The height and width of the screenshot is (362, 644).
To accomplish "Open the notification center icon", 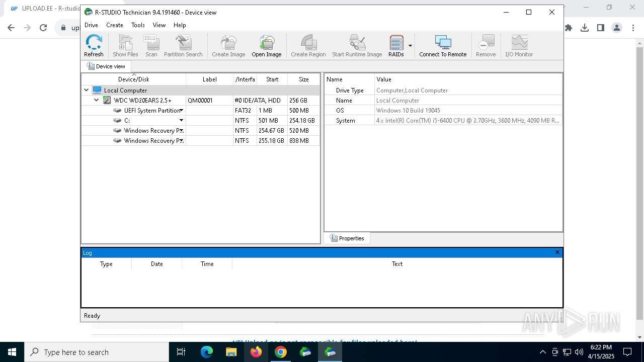I will (627, 352).
